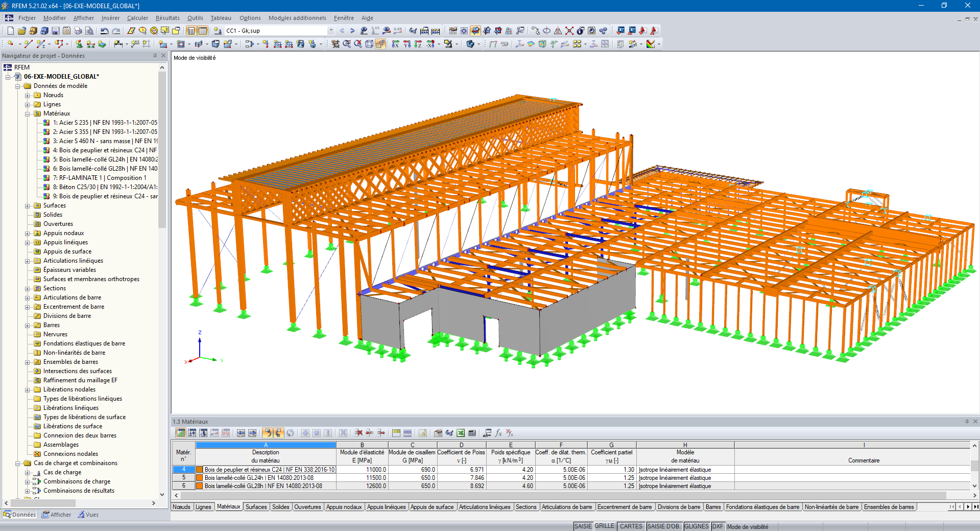Toggle CARTES in the status bar
Image resolution: width=980 pixels, height=531 pixels.
(631, 526)
